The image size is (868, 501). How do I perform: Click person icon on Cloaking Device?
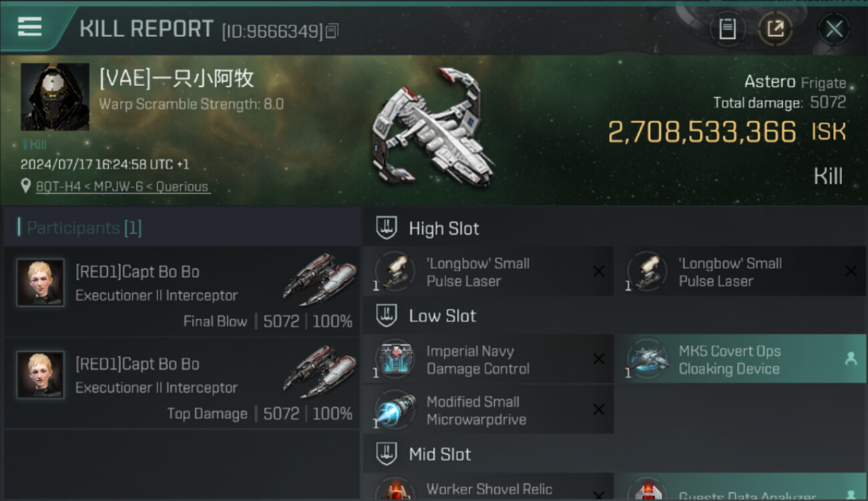tap(851, 359)
